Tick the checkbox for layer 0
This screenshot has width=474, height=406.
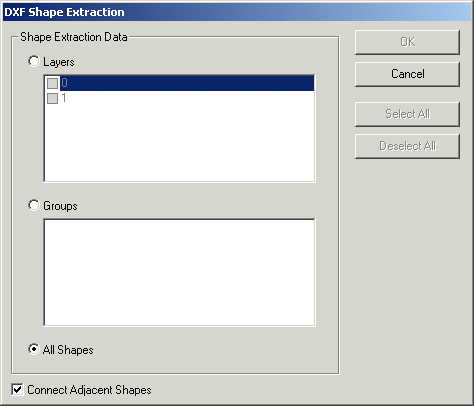click(52, 83)
